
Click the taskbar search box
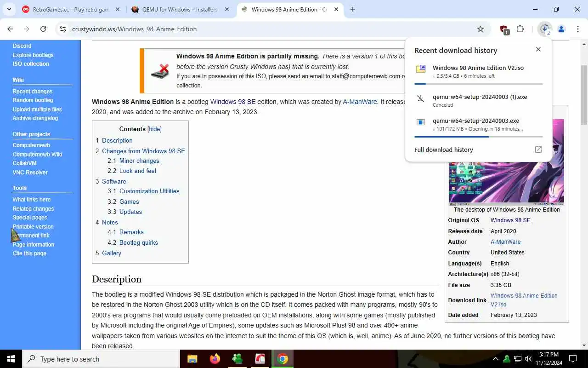(101, 359)
